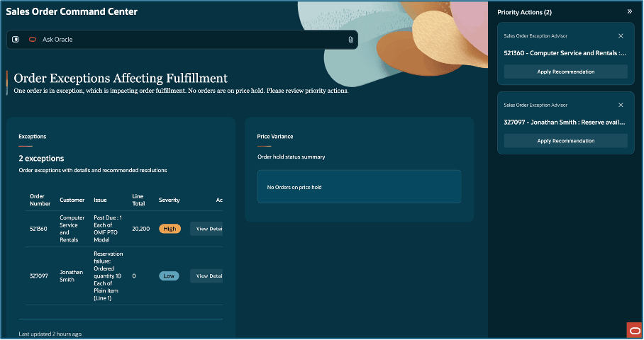Collapse the Priority Actions panel with the chevrons
The width and height of the screenshot is (644, 340).
click(x=630, y=11)
